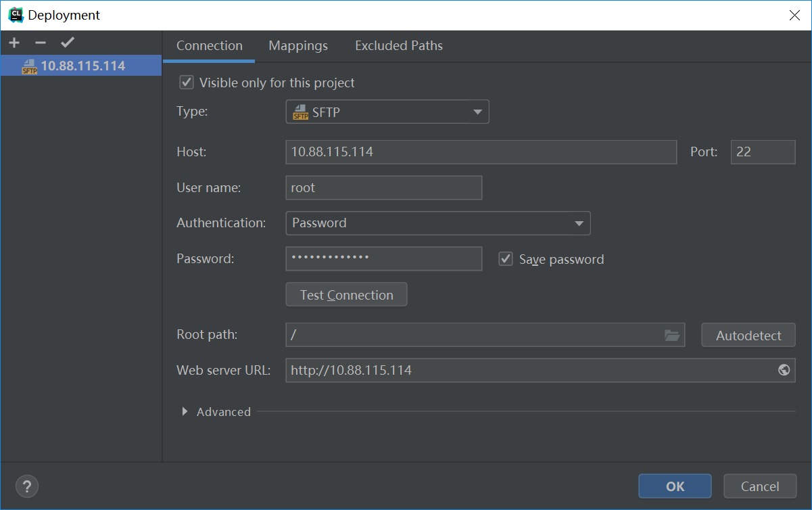
Task: Focus the Host input field
Action: [481, 152]
